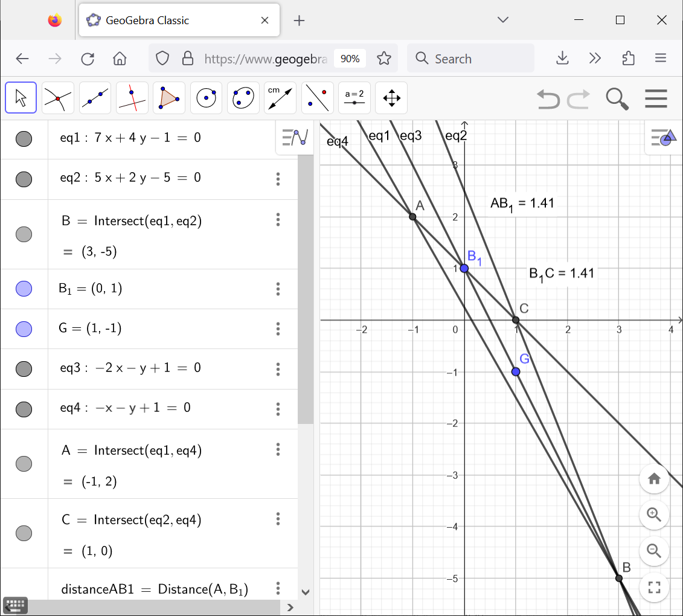The image size is (683, 616).
Task: Open the Firefox application menu
Action: [660, 58]
